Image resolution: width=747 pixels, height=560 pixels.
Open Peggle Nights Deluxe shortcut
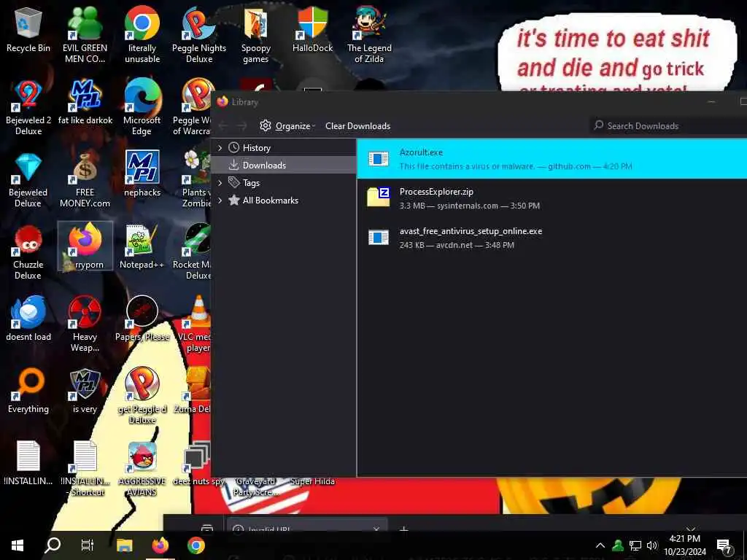(x=198, y=35)
